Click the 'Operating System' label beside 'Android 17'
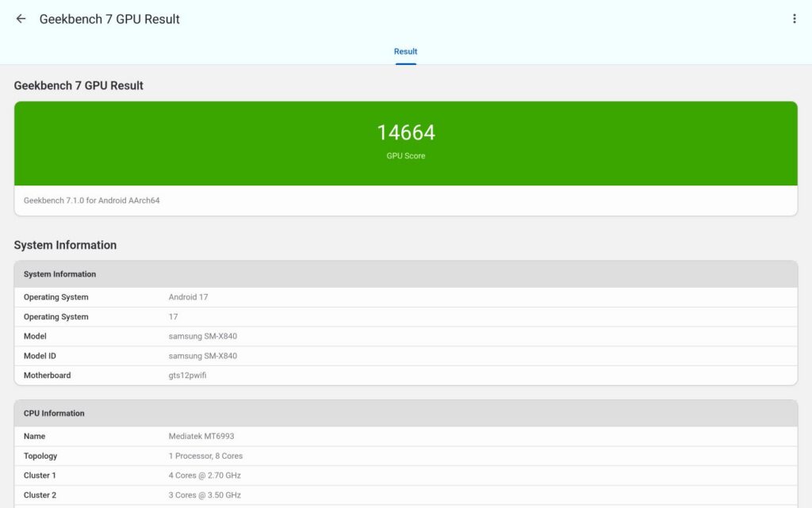Image resolution: width=812 pixels, height=508 pixels. (x=56, y=297)
